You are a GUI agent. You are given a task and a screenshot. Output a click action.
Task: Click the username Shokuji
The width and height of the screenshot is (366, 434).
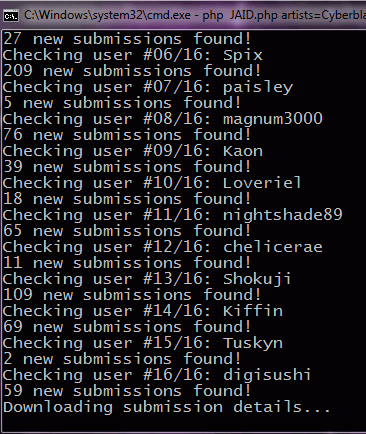(x=257, y=279)
